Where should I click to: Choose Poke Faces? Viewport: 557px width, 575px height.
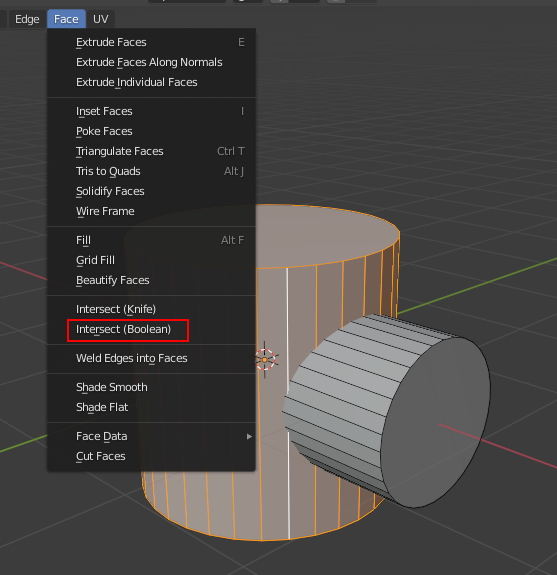point(151,131)
